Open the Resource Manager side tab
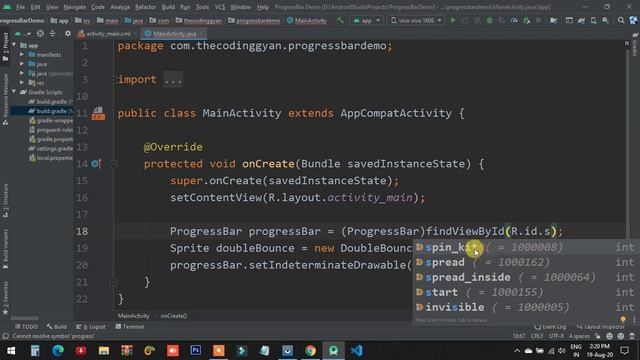The width and height of the screenshot is (640, 360). click(x=5, y=99)
